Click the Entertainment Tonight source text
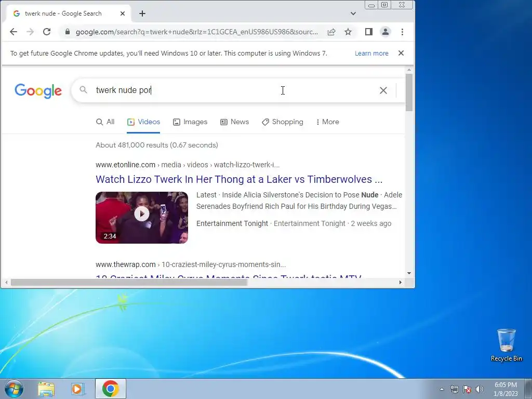Viewport: 532px width, 399px height. [232, 223]
